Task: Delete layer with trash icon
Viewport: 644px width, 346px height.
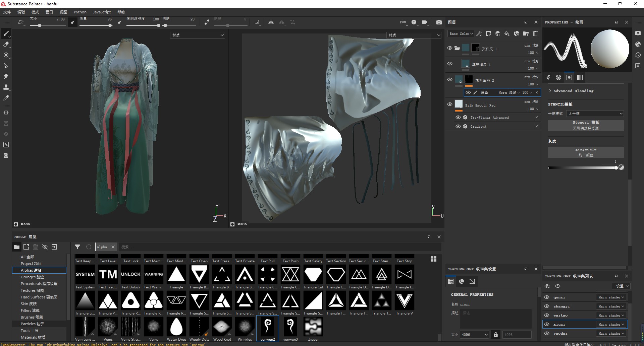Action: [x=535, y=33]
